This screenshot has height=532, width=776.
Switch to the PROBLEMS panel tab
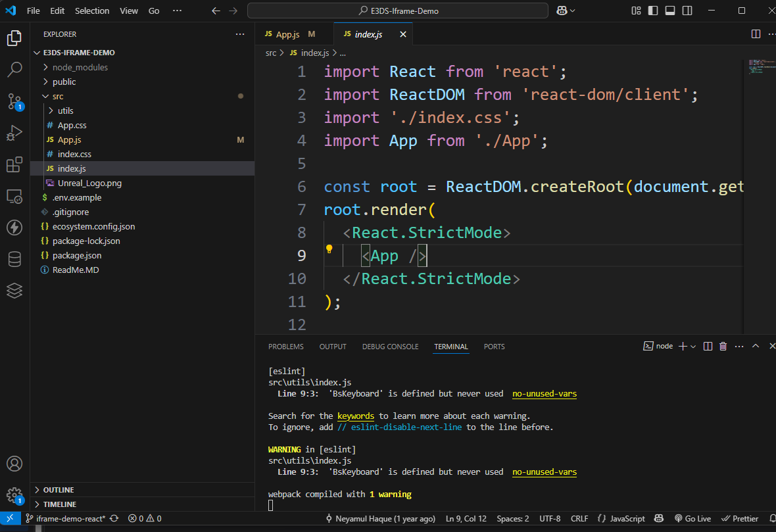[x=286, y=347]
